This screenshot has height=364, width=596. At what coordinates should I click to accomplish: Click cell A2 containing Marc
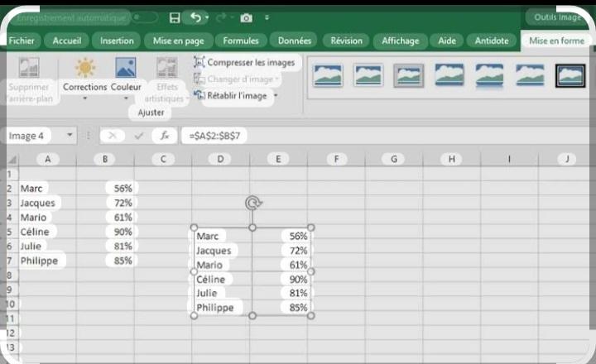47,189
